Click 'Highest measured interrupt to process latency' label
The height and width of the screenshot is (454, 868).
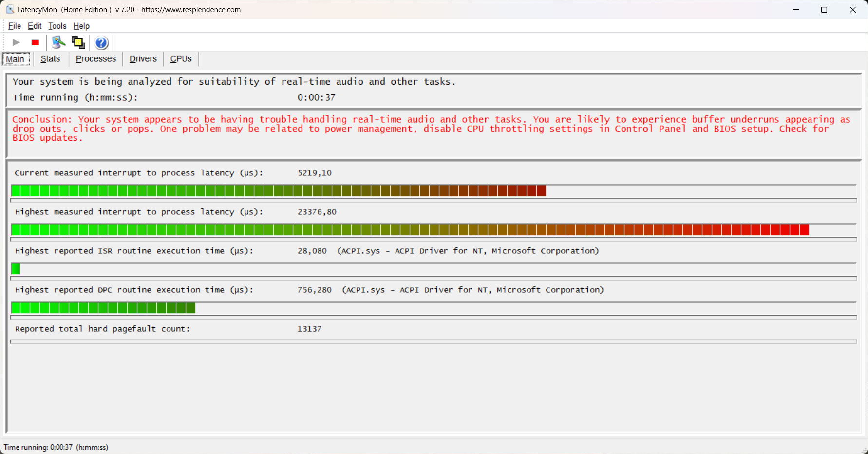pyautogui.click(x=139, y=212)
